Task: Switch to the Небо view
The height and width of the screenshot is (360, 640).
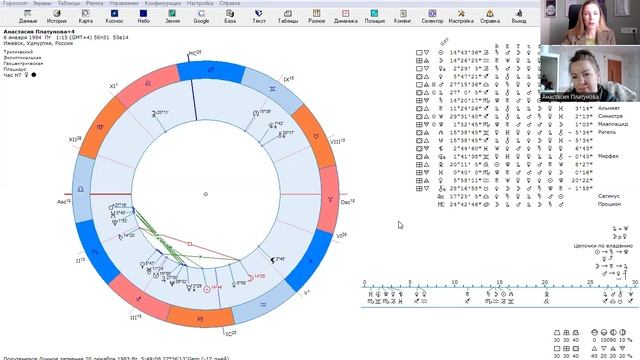Action: click(143, 17)
